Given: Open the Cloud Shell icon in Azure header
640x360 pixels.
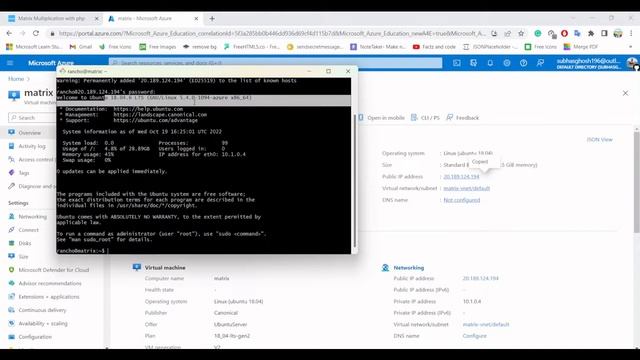Looking at the screenshot, I should (457, 63).
